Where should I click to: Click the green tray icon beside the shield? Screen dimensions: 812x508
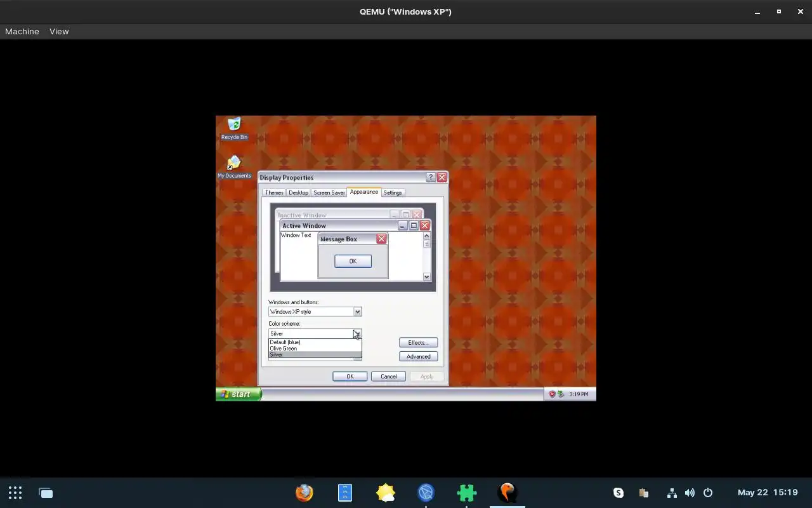[x=561, y=394]
